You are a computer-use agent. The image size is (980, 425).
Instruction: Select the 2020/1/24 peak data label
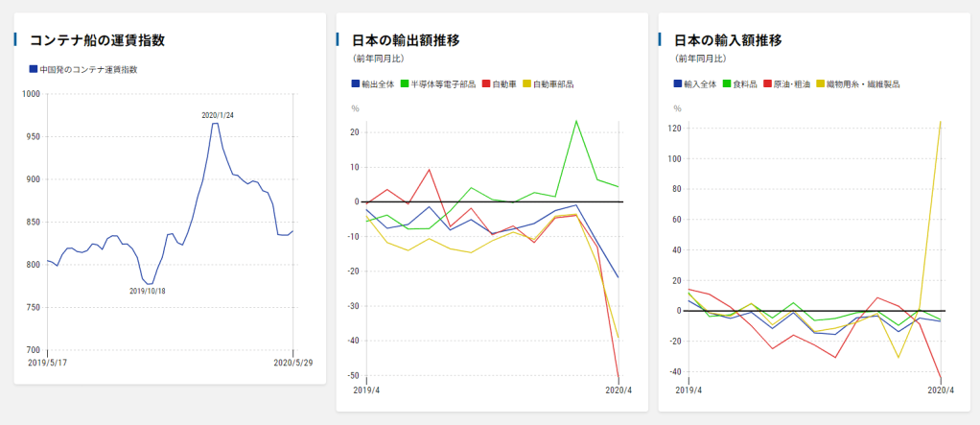pyautogui.click(x=218, y=115)
